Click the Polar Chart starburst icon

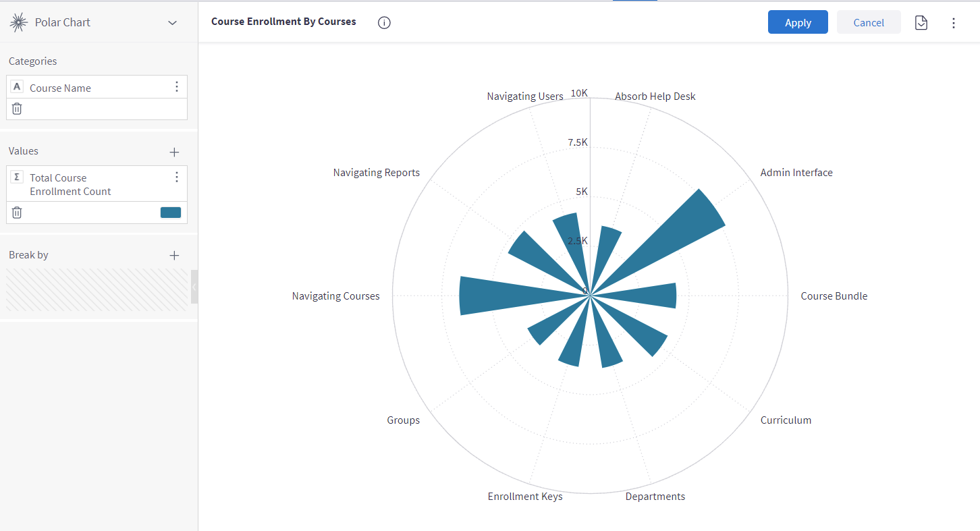click(x=18, y=22)
